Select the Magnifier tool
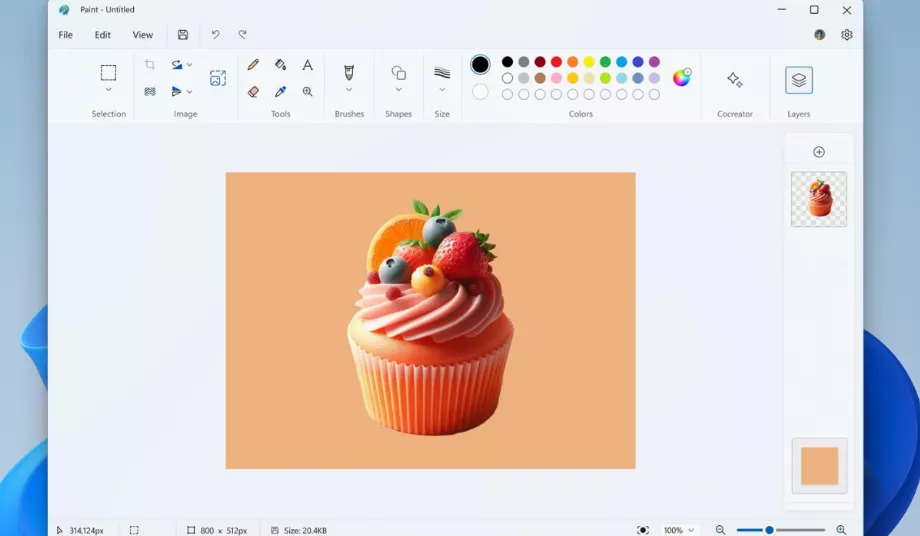 (307, 91)
